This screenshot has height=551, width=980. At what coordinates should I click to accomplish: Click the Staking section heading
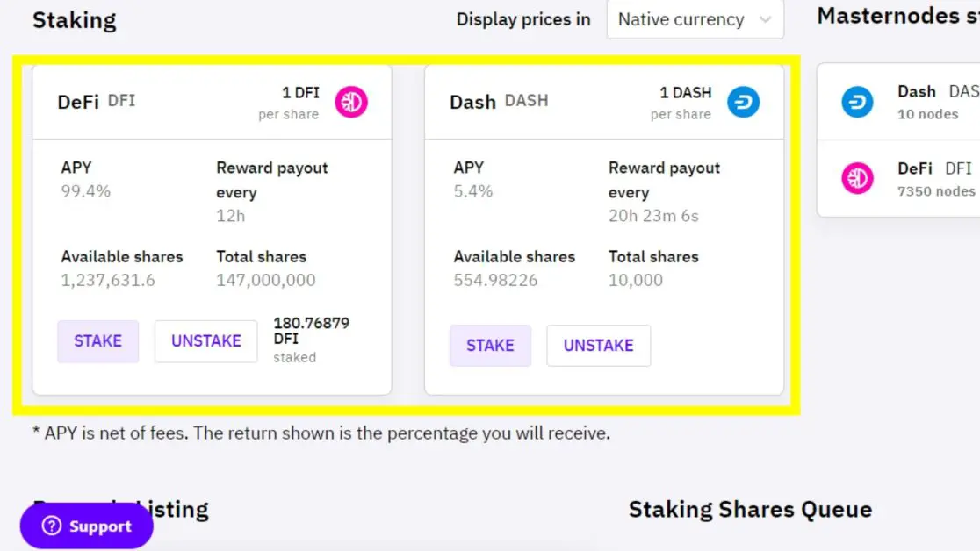(75, 20)
